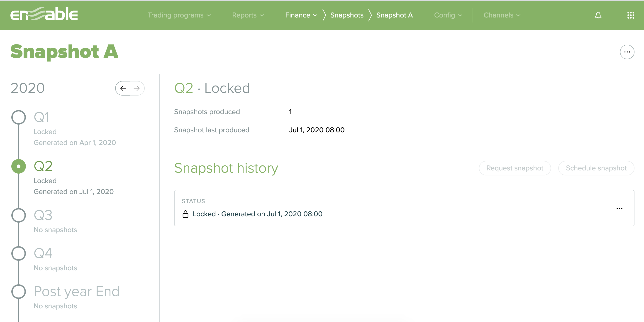This screenshot has width=644, height=322.
Task: Click the Schedule snapshot button
Action: [x=596, y=168]
